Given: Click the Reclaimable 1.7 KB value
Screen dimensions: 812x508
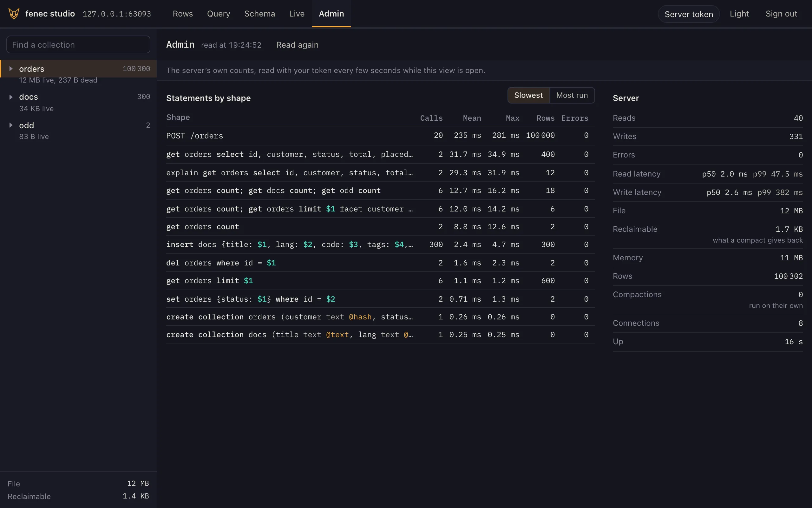Looking at the screenshot, I should point(789,230).
